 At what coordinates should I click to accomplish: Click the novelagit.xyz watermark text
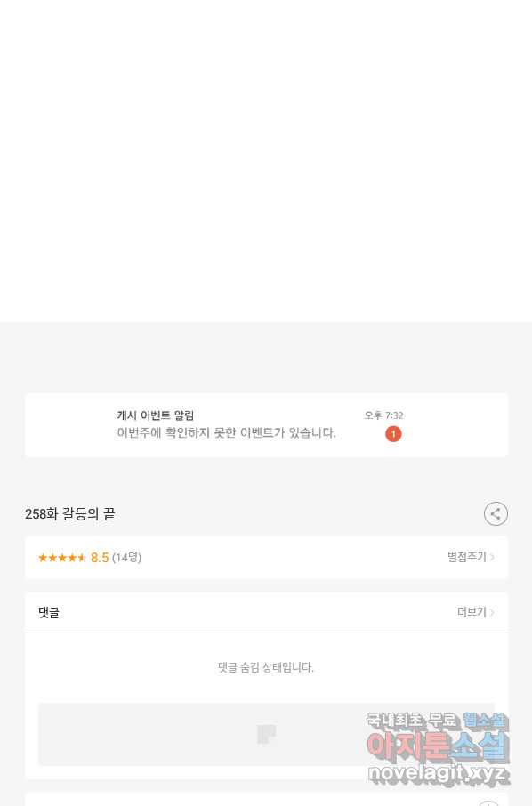pos(438,773)
